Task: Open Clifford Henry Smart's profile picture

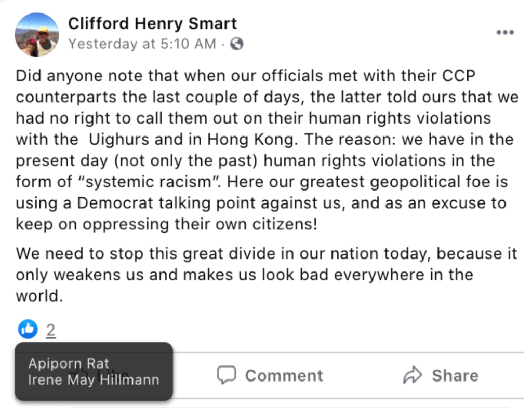Action: 37,35
